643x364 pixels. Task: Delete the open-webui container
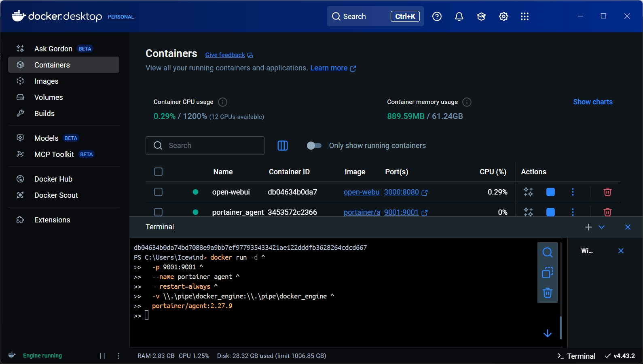607,192
